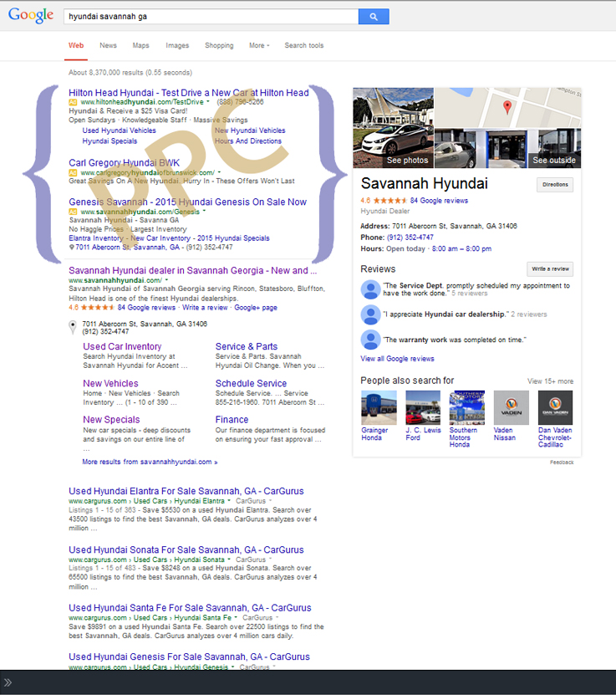616x695 pixels.
Task: Open the Service & Parts sitelink
Action: coord(247,346)
